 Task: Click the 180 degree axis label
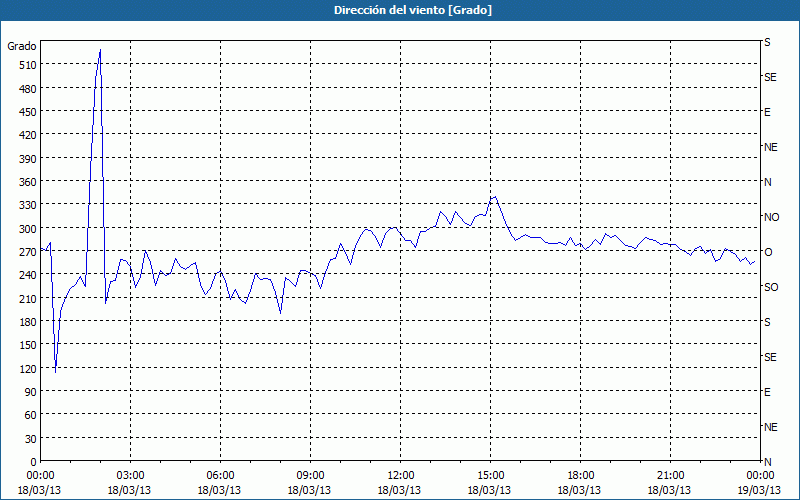click(28, 322)
